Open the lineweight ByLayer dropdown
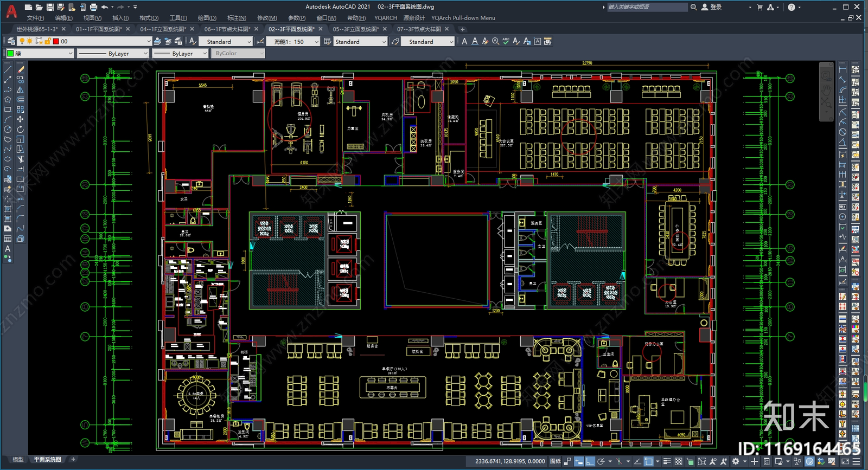 tap(205, 53)
